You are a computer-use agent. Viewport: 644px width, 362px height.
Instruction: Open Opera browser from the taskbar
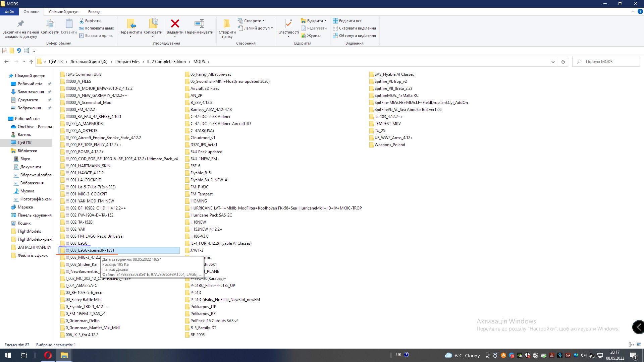[x=48, y=355]
